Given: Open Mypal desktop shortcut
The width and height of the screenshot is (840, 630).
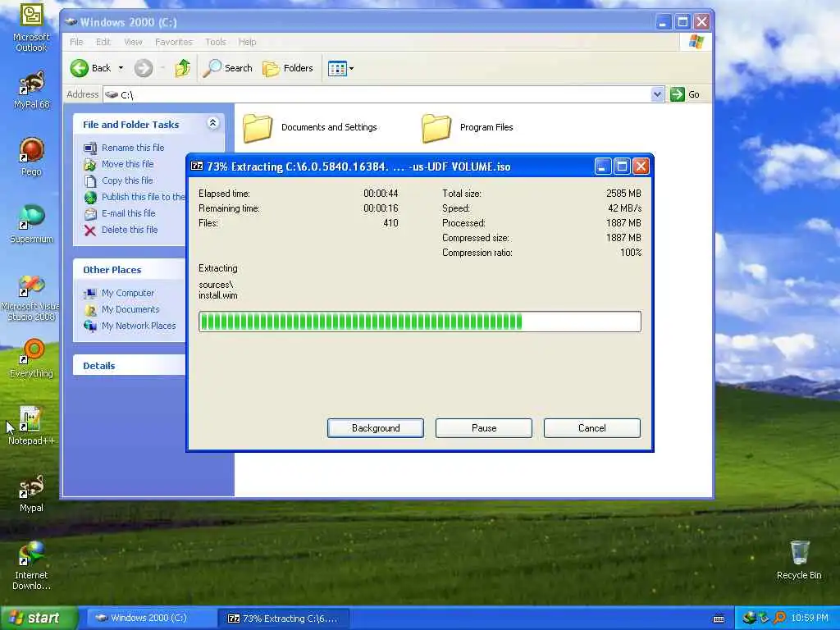Looking at the screenshot, I should tap(31, 493).
